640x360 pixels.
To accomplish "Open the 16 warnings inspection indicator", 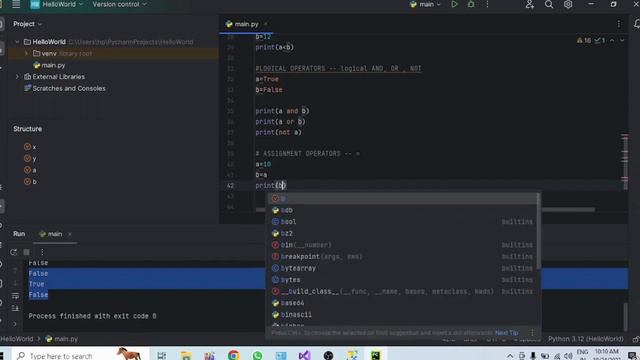I will pyautogui.click(x=584, y=40).
